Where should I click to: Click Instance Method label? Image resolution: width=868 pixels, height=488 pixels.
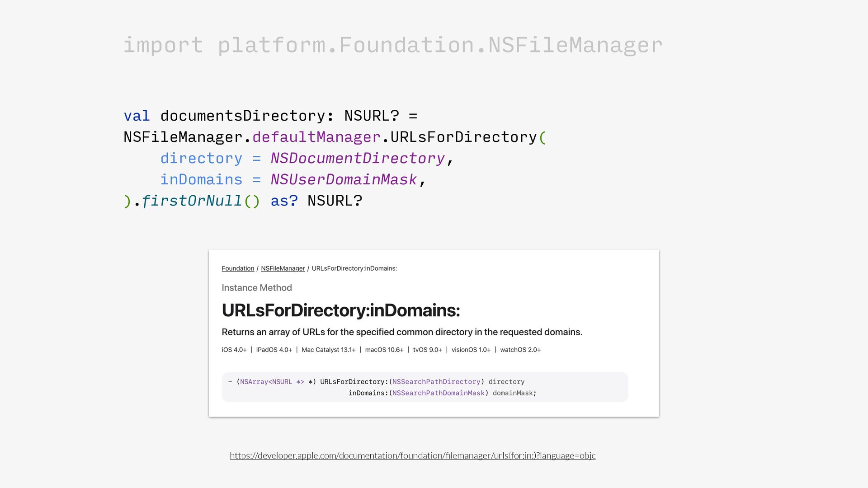tap(256, 288)
